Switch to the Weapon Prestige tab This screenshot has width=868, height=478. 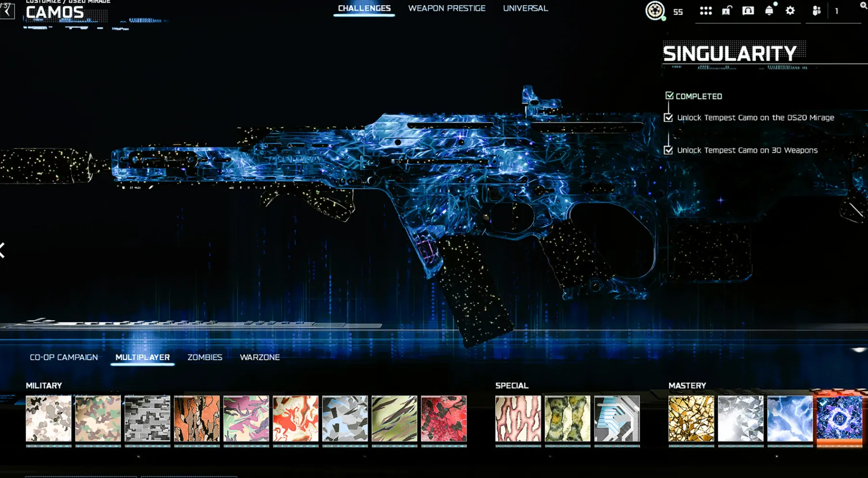[x=446, y=8]
